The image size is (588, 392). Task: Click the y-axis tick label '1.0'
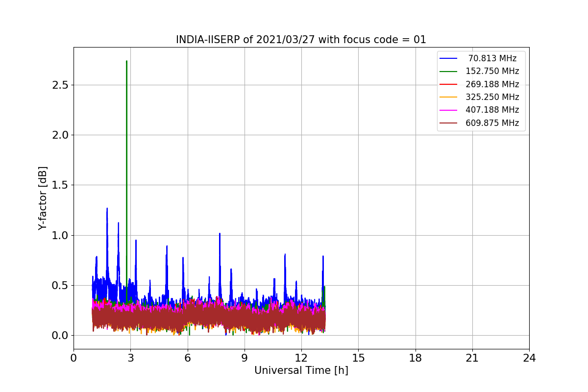click(60, 235)
